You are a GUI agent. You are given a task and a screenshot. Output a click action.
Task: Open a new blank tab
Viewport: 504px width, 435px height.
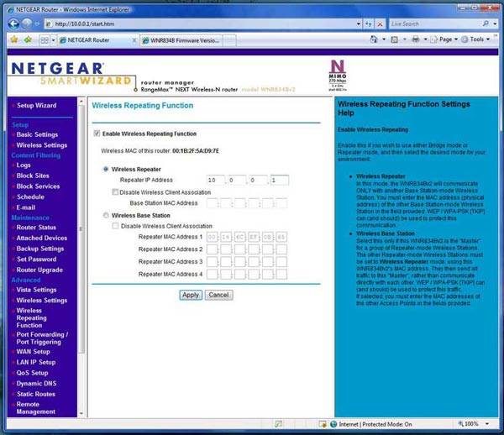[229, 40]
